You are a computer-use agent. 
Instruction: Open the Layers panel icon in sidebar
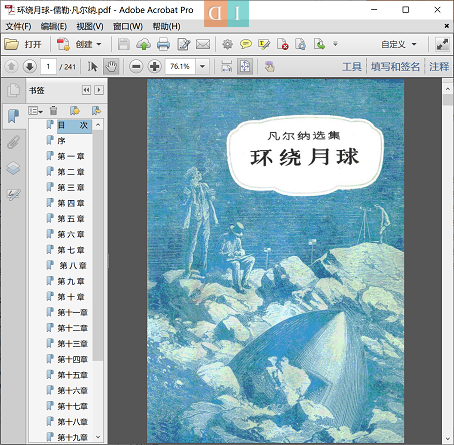[x=13, y=168]
